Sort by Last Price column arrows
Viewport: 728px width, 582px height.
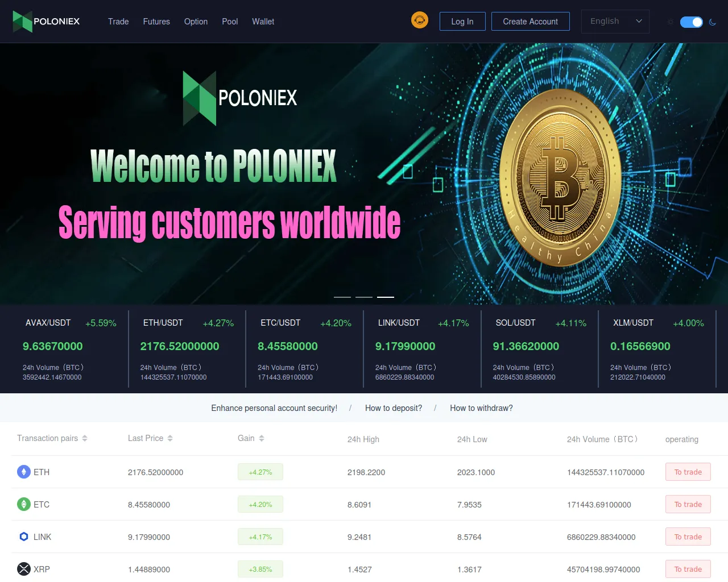pyautogui.click(x=170, y=438)
